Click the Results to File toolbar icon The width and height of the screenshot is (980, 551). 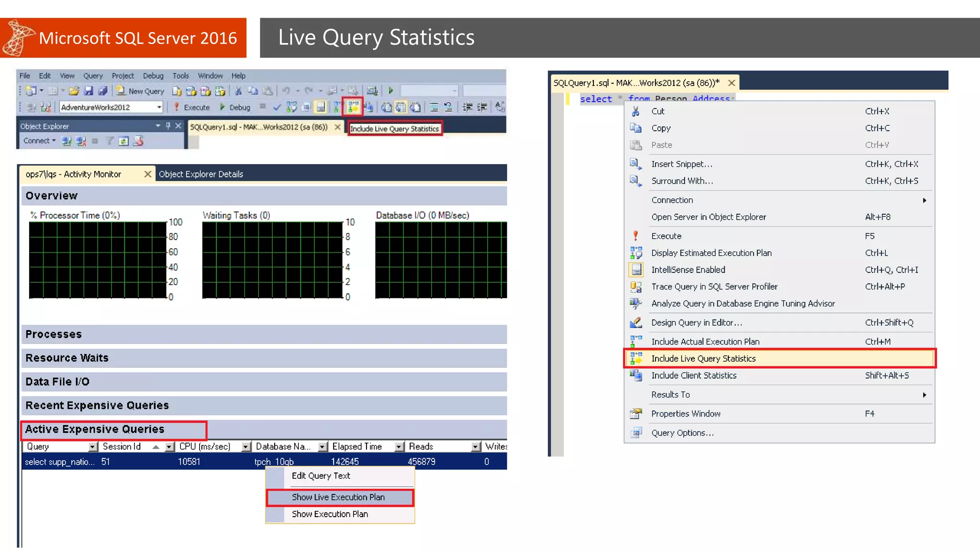[x=415, y=107]
